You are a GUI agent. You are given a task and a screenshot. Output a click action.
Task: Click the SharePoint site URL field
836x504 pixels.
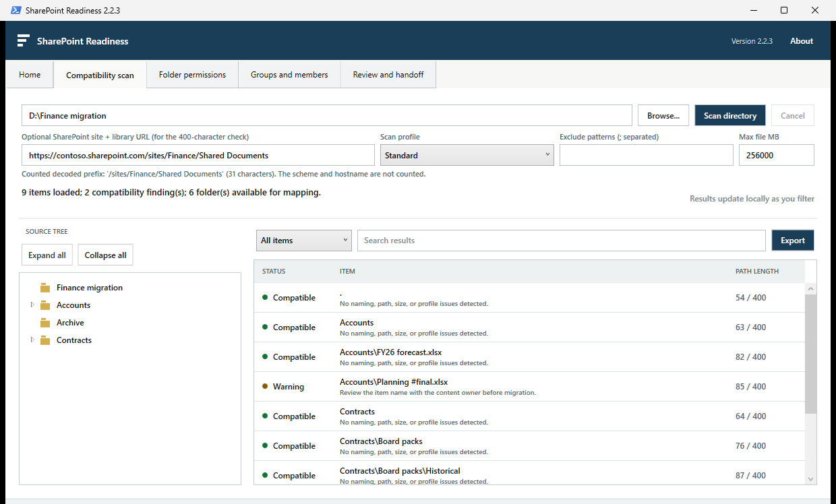coord(198,155)
